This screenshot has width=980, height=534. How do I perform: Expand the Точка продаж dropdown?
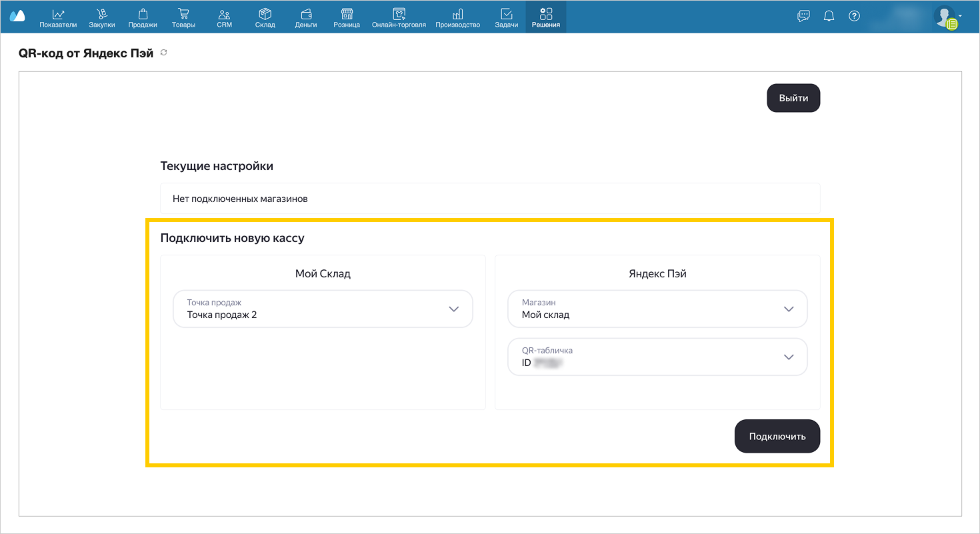323,309
